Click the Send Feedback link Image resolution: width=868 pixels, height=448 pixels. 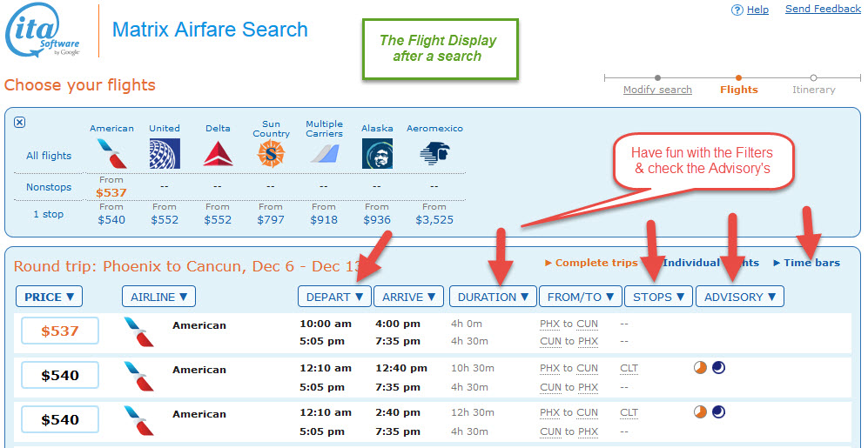[x=823, y=9]
